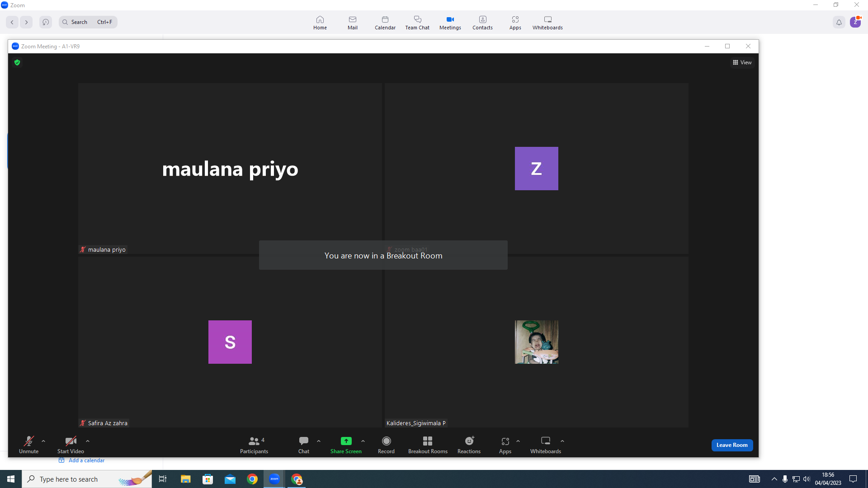Image resolution: width=868 pixels, height=488 pixels.
Task: Open the Contacts tab
Action: coord(482,23)
